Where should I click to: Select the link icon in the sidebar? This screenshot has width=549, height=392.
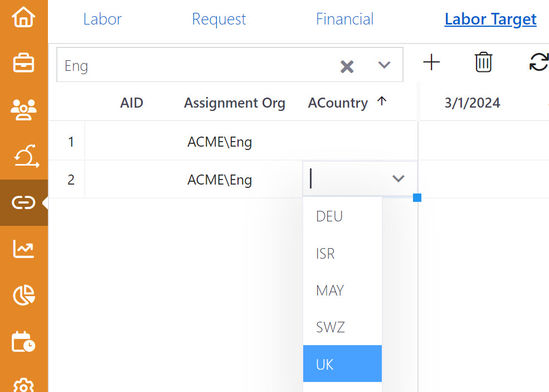[x=23, y=203]
